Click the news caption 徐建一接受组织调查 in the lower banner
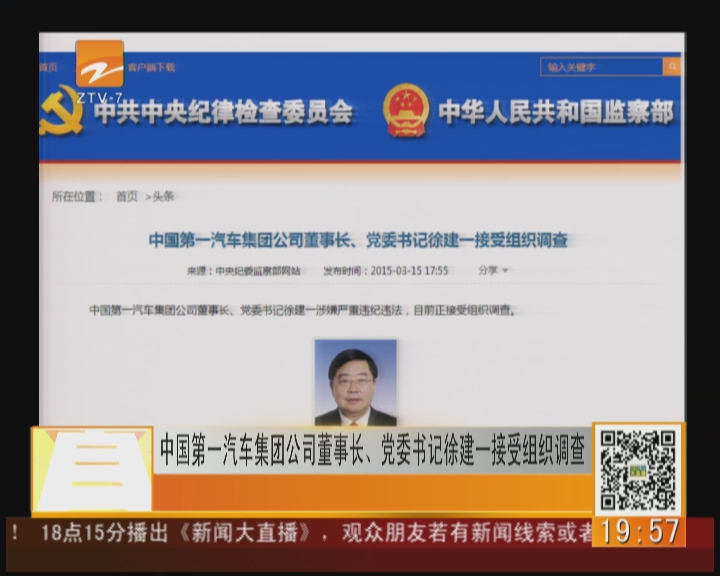 pos(372,451)
